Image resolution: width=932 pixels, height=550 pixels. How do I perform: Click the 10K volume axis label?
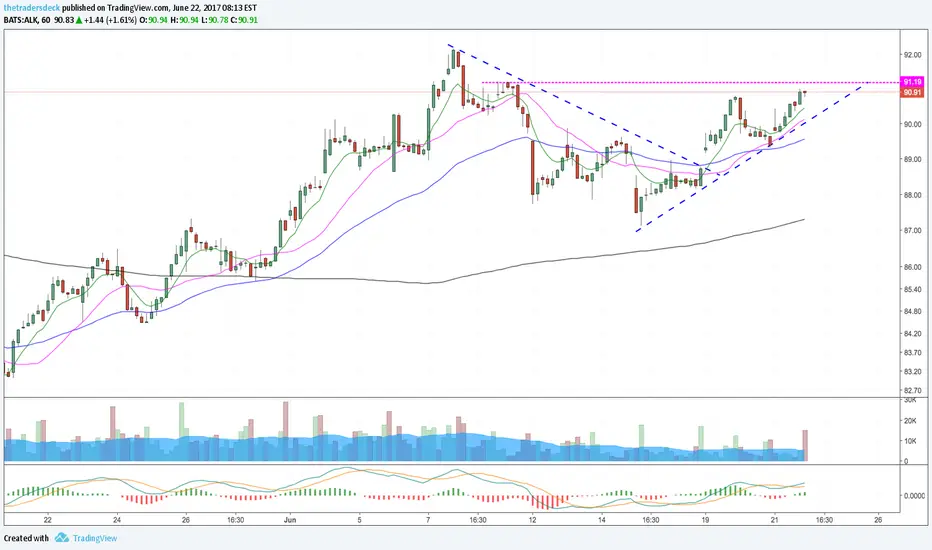click(909, 441)
